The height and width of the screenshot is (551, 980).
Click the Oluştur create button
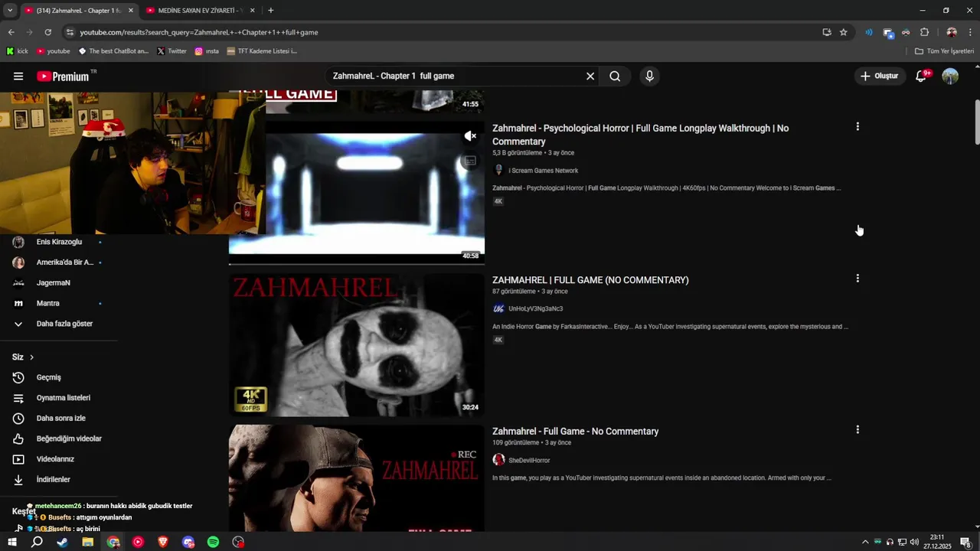pos(880,77)
